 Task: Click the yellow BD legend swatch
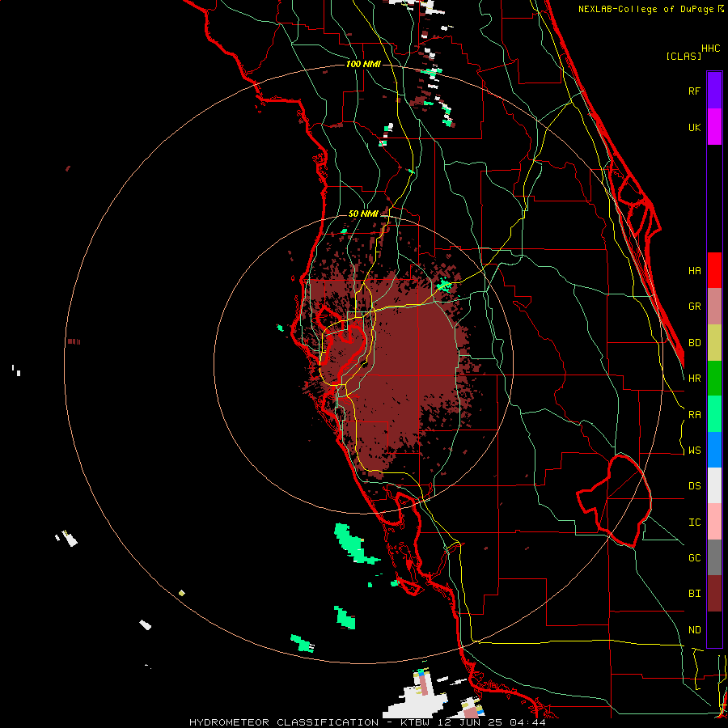714,343
